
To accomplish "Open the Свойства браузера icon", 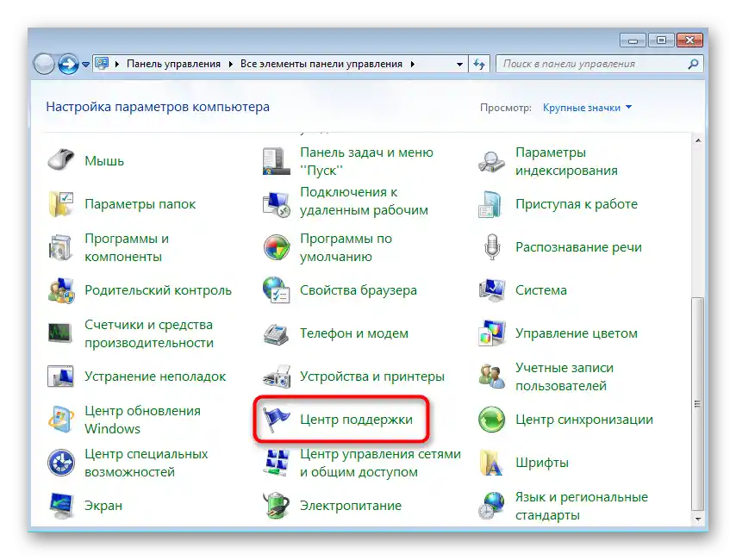I will 276,290.
